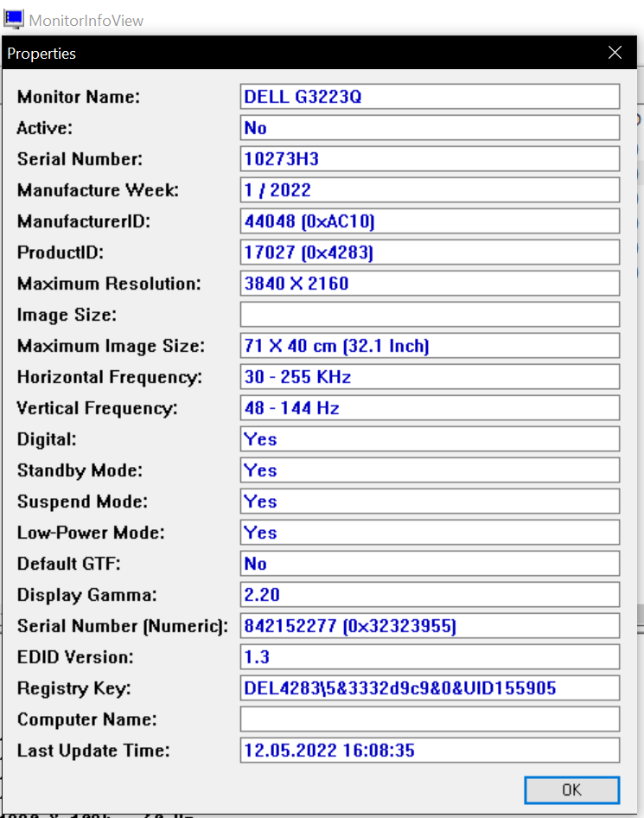
Task: Click the Maximum Resolution field 3840 X 2160
Action: click(430, 284)
